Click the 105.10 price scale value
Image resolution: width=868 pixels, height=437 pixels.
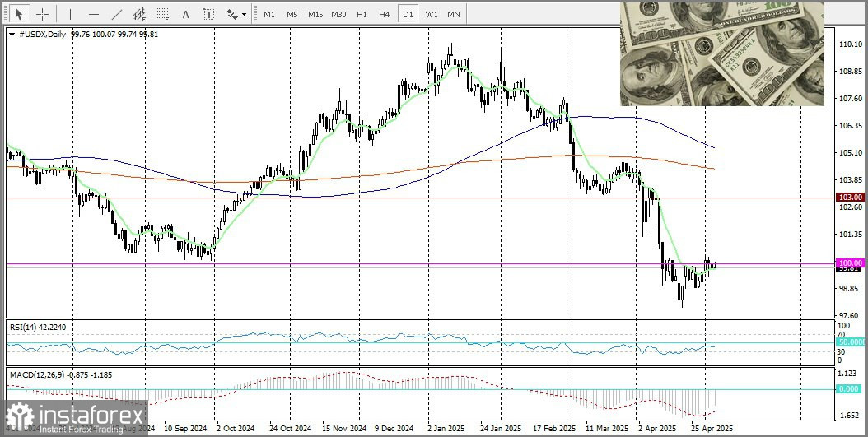[x=852, y=153]
